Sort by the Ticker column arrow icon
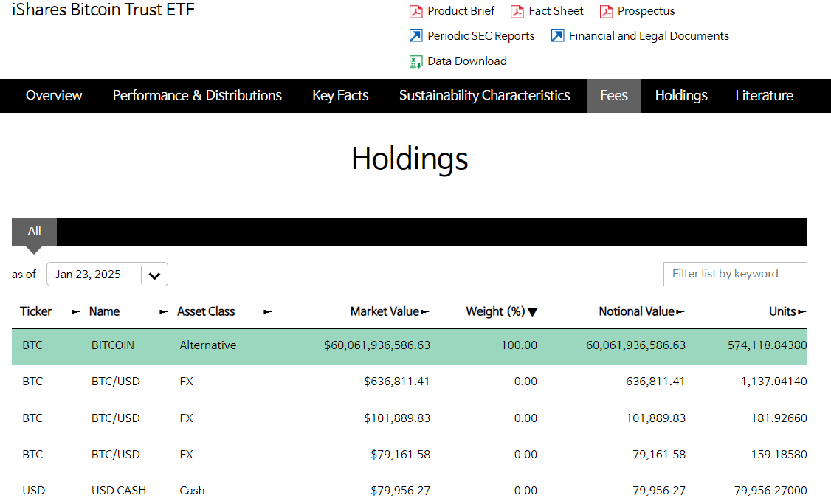Viewport: 831px width, 504px height. [75, 312]
